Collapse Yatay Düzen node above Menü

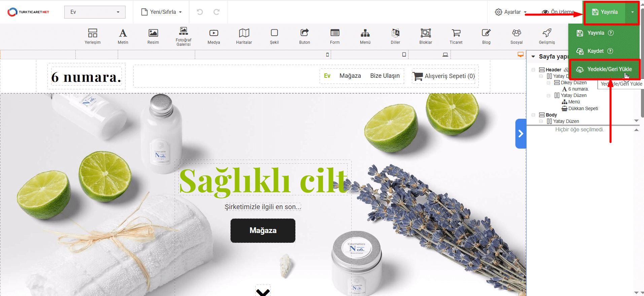pos(548,95)
